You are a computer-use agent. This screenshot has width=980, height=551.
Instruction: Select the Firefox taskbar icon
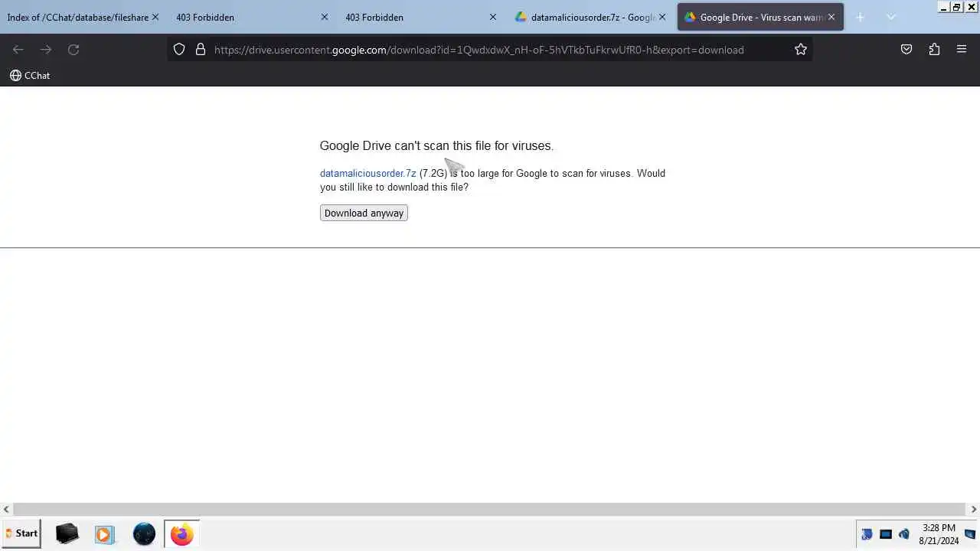181,533
